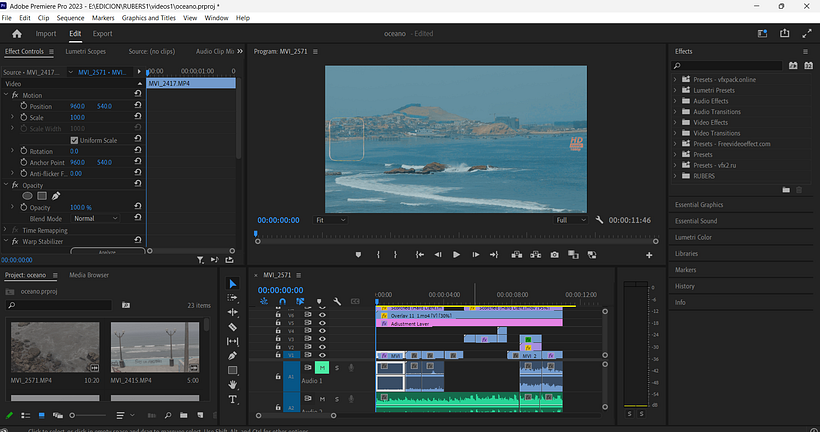Open the Essential Graphics panel

[698, 205]
